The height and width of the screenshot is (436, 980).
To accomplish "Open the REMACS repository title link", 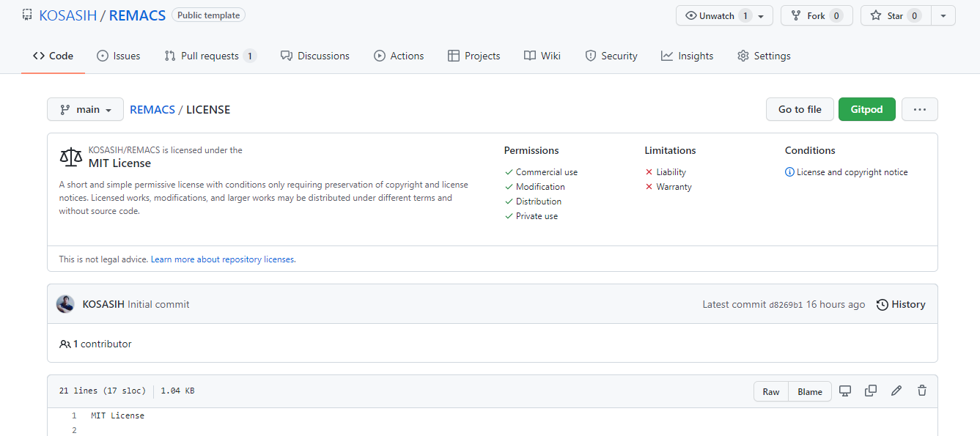I will point(137,15).
